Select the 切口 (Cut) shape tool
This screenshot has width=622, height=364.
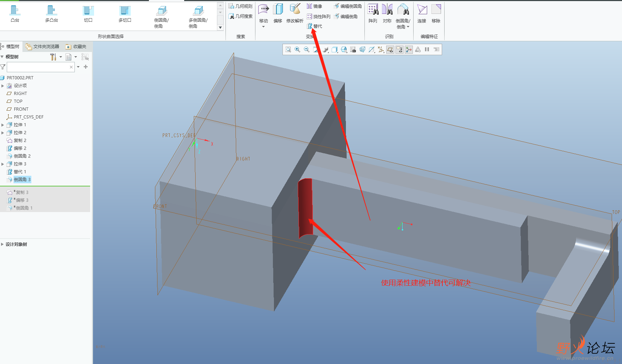[x=88, y=14]
